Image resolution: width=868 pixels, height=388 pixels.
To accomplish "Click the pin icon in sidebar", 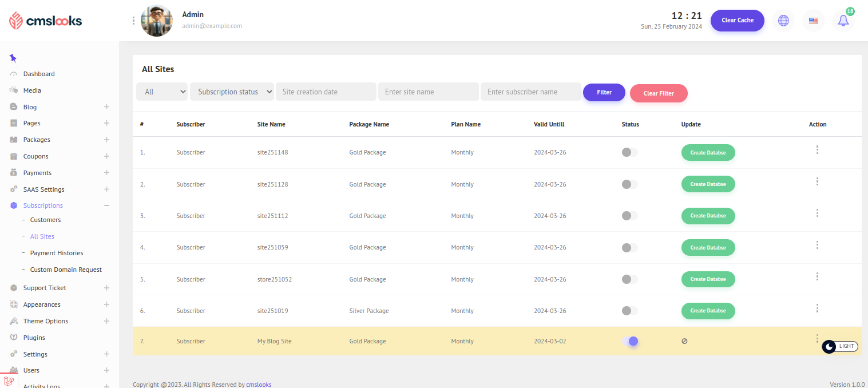I will pyautogui.click(x=13, y=58).
